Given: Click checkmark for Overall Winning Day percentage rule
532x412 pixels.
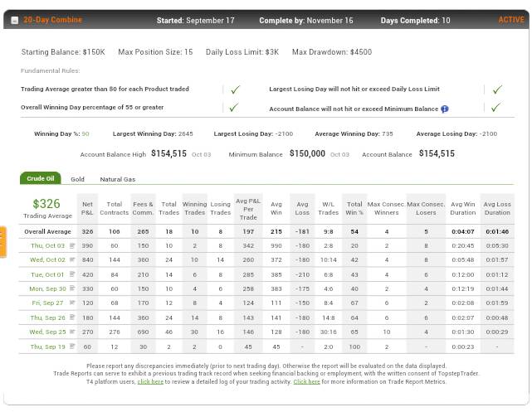Looking at the screenshot, I should [234, 108].
